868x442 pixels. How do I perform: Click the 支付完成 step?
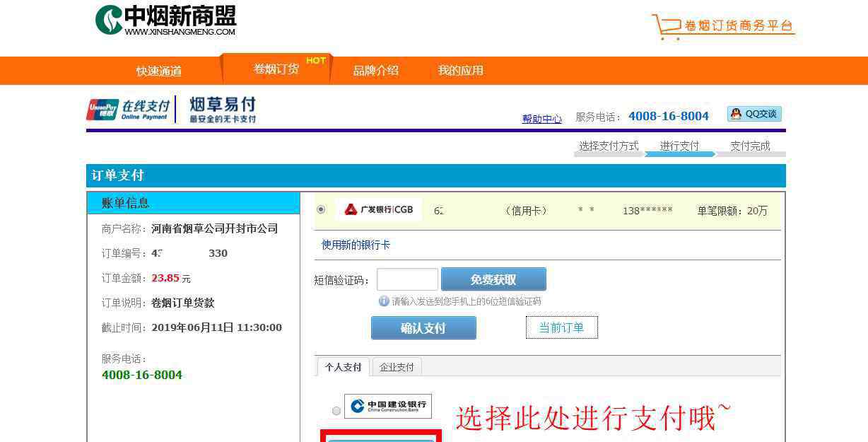click(750, 146)
